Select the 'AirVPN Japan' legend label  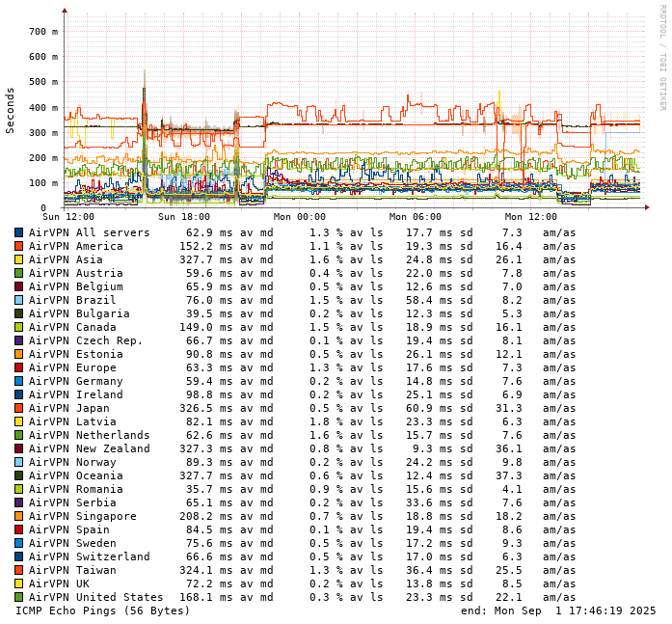tap(69, 408)
